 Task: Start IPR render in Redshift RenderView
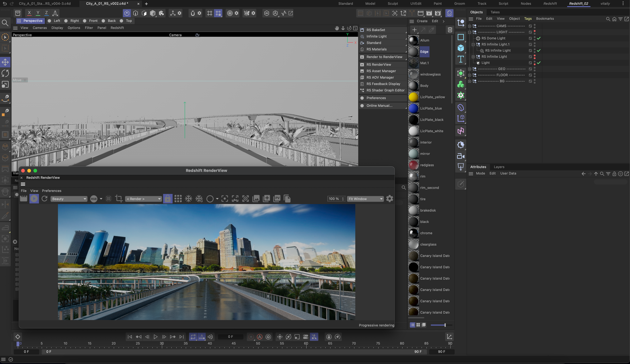(34, 199)
